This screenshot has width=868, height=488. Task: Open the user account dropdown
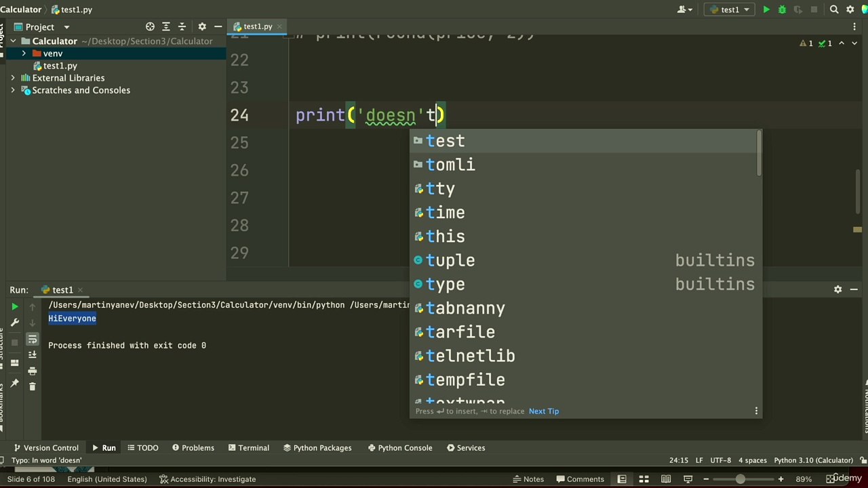[x=684, y=9]
